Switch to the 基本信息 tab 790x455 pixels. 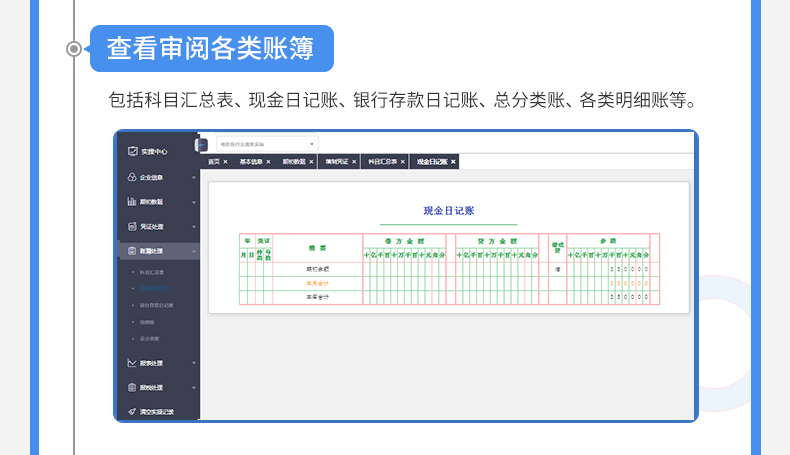tap(251, 162)
